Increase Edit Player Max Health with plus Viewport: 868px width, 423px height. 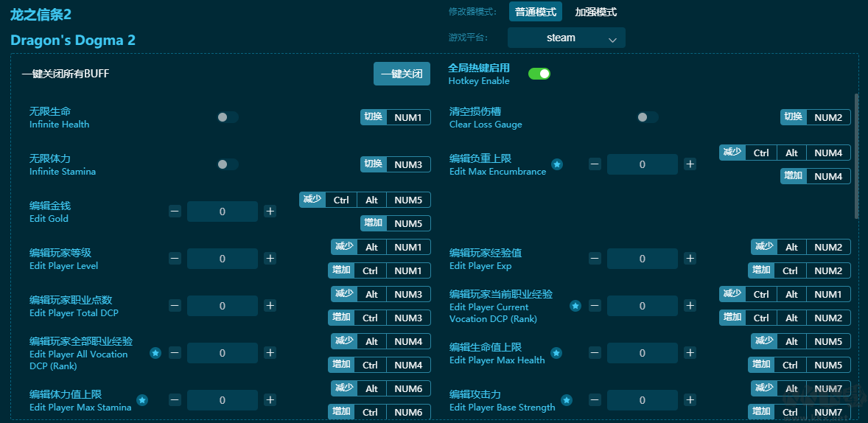click(x=690, y=353)
